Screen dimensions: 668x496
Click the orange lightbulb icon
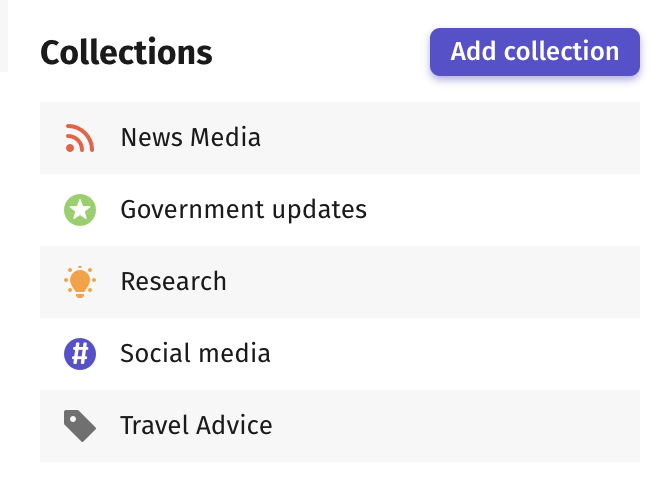coord(80,282)
